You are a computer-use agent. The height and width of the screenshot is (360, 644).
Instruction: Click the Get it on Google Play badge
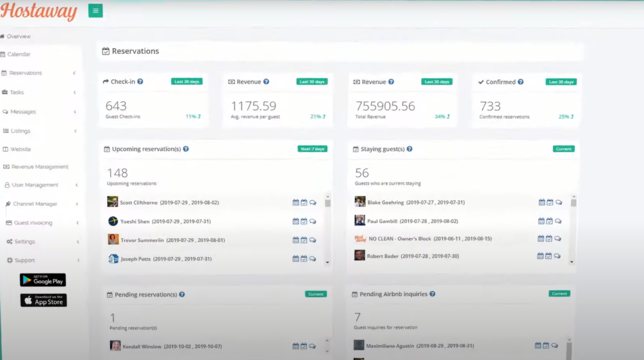43,280
